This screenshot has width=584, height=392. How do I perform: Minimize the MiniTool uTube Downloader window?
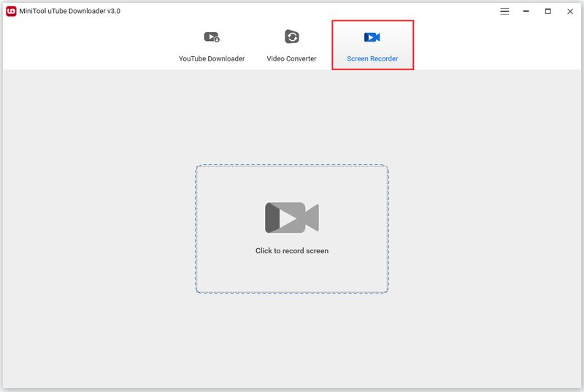tap(526, 11)
